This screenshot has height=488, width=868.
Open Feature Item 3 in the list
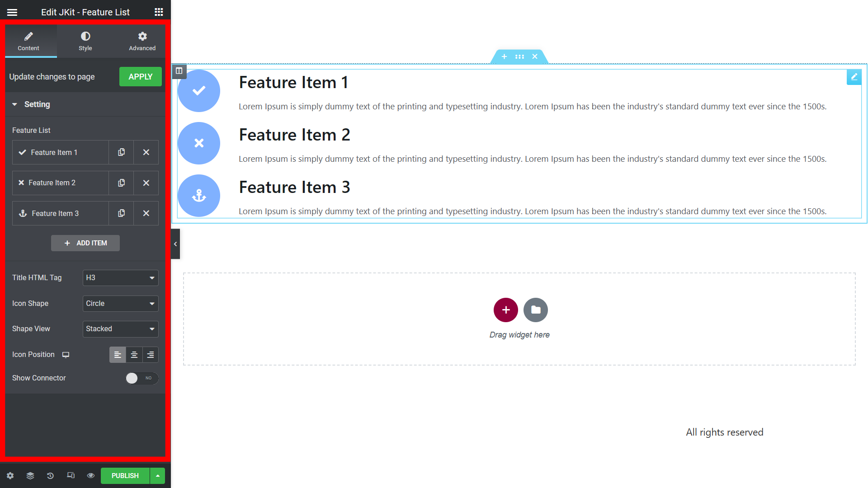pos(60,213)
